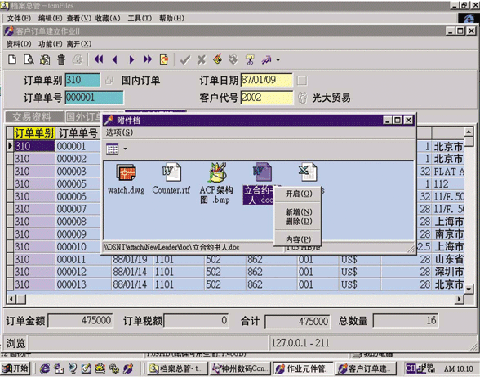Open the 选项(S) menu
The width and height of the screenshot is (480, 377).
[x=119, y=133]
